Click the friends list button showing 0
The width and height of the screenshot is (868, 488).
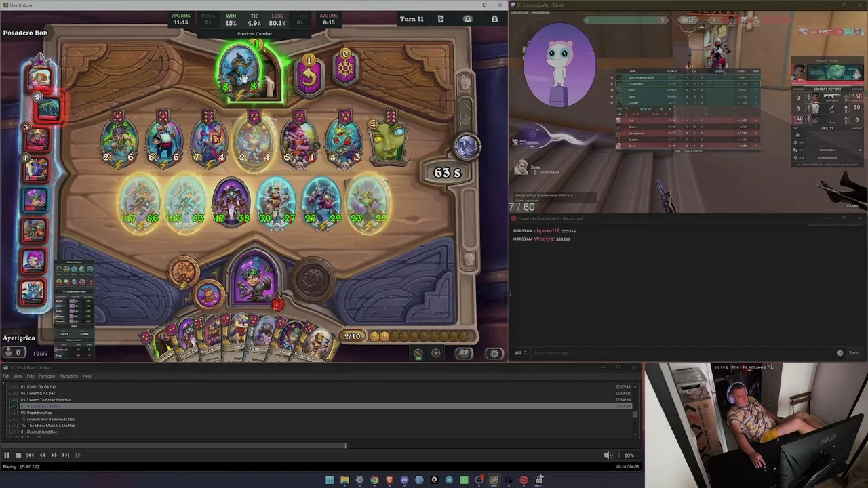(x=14, y=352)
